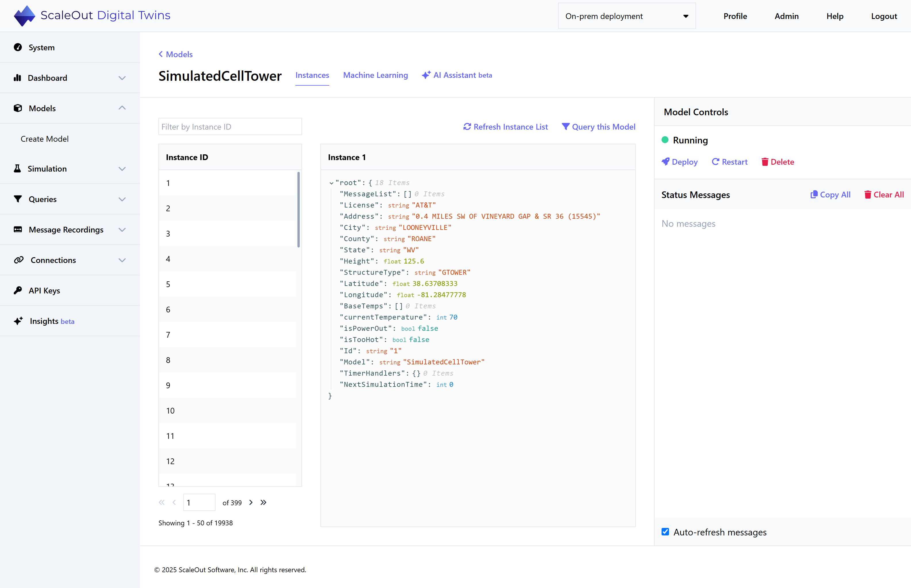This screenshot has width=911, height=588.
Task: Click the ScaleOut Digital Twins logo icon
Action: (24, 16)
